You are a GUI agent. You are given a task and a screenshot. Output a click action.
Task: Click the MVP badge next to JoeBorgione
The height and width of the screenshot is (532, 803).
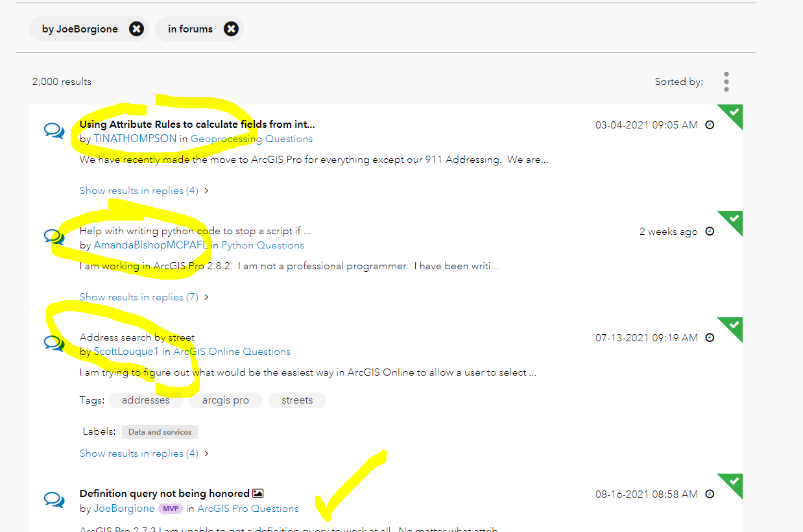pyautogui.click(x=170, y=509)
